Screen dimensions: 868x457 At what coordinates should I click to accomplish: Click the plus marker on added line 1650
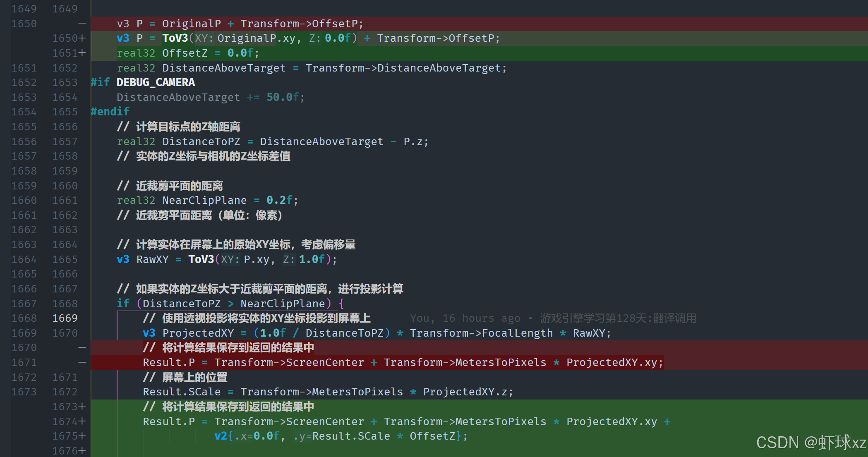(x=82, y=38)
